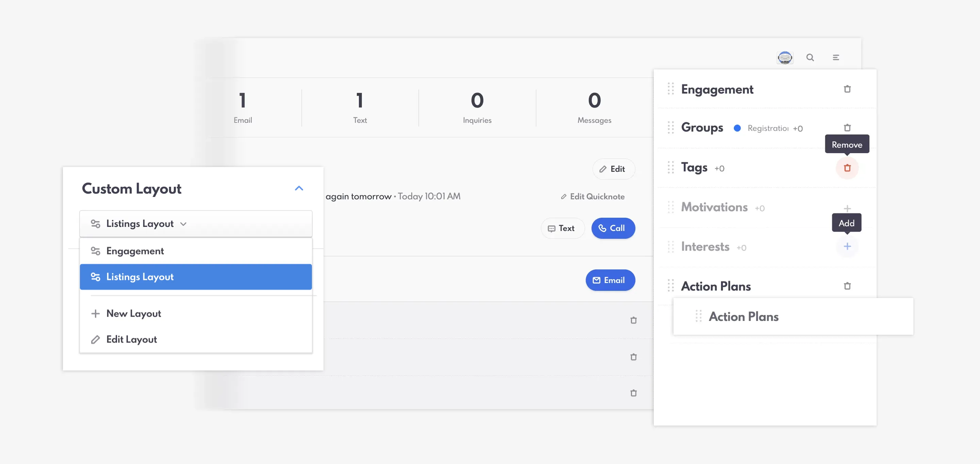
Task: Click the Custom Layout heading
Action: click(132, 189)
